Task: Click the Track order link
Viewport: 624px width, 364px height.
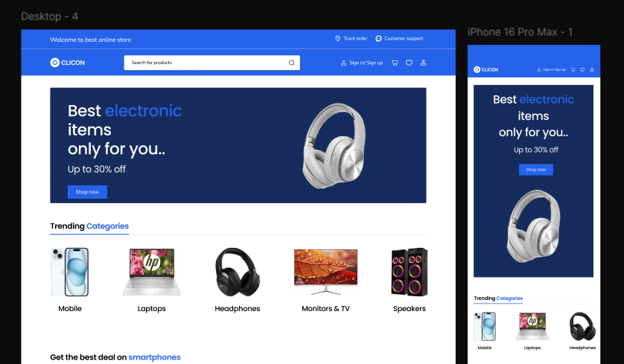Action: click(x=355, y=39)
